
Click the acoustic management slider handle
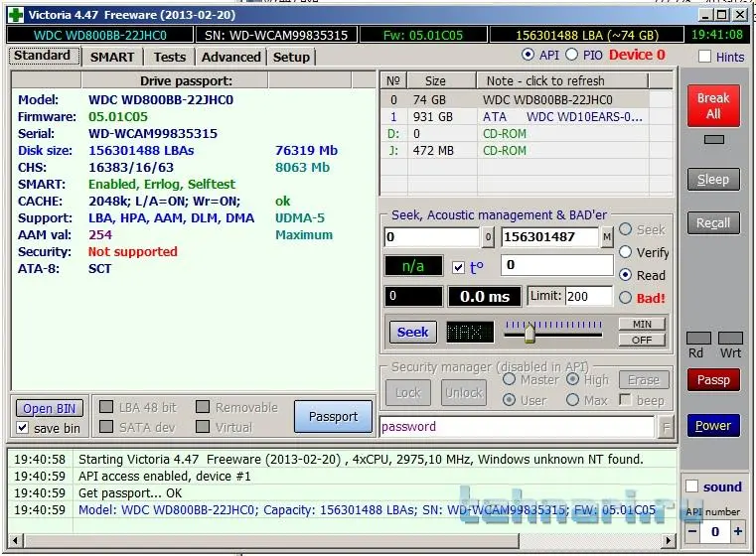[529, 333]
